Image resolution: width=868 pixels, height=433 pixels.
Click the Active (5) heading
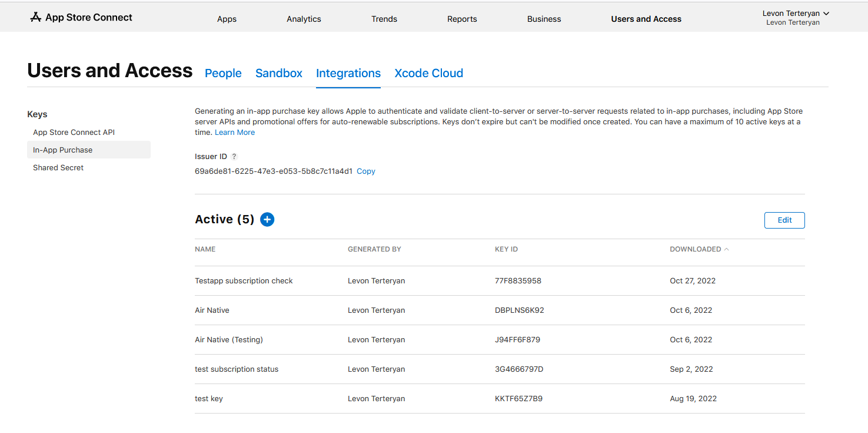pyautogui.click(x=224, y=219)
